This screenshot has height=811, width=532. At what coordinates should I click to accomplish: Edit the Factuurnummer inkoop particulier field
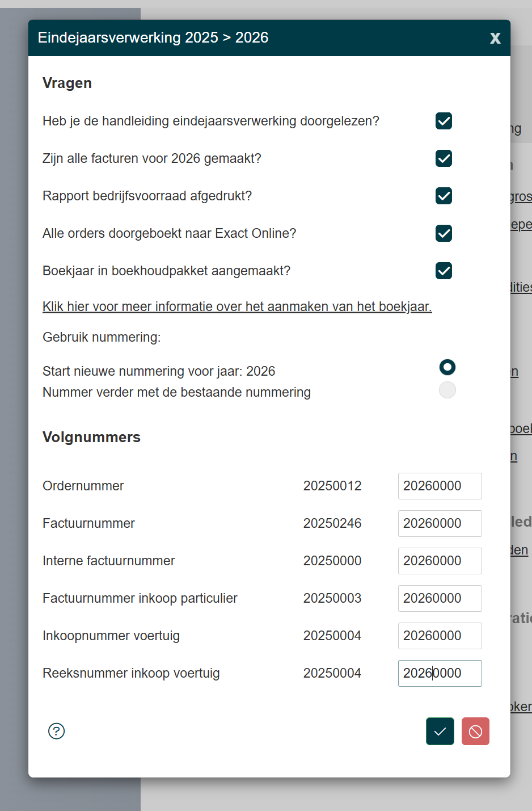(440, 598)
